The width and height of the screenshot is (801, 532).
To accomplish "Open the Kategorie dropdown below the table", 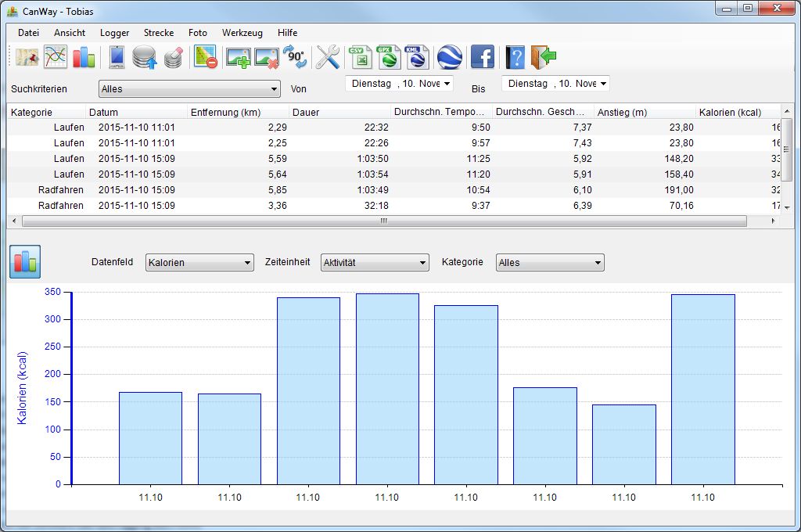I will coord(550,263).
